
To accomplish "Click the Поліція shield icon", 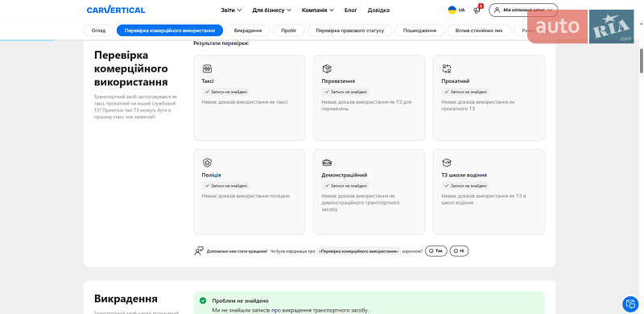I will 208,163.
